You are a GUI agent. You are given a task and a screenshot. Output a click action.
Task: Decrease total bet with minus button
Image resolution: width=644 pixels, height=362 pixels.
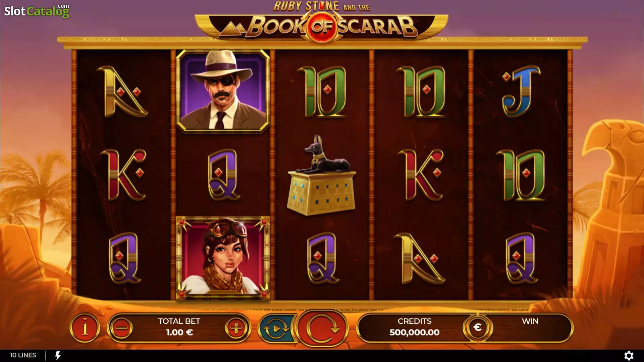121,328
